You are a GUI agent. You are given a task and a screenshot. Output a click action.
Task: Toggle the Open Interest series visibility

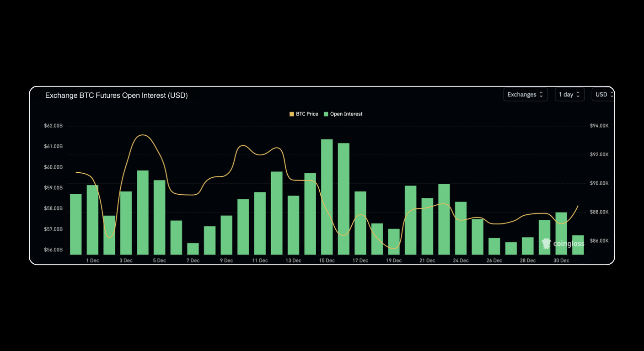[x=343, y=114]
